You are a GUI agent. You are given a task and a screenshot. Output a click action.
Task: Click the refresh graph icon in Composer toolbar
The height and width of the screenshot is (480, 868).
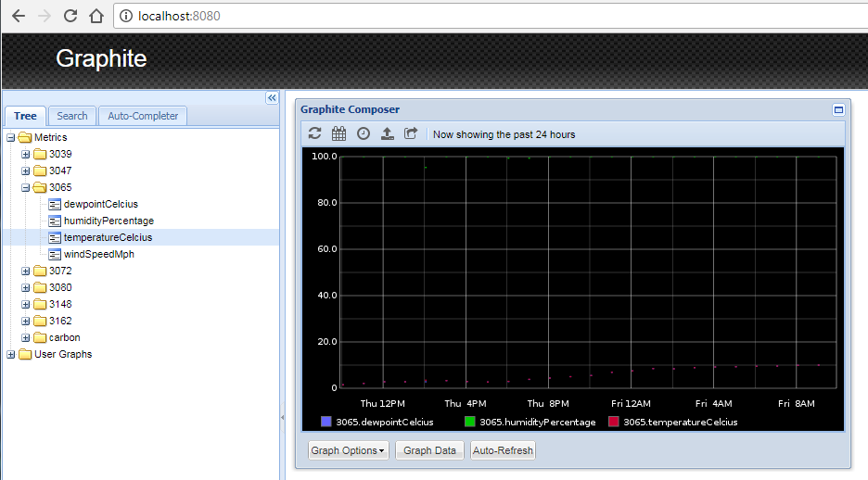315,133
